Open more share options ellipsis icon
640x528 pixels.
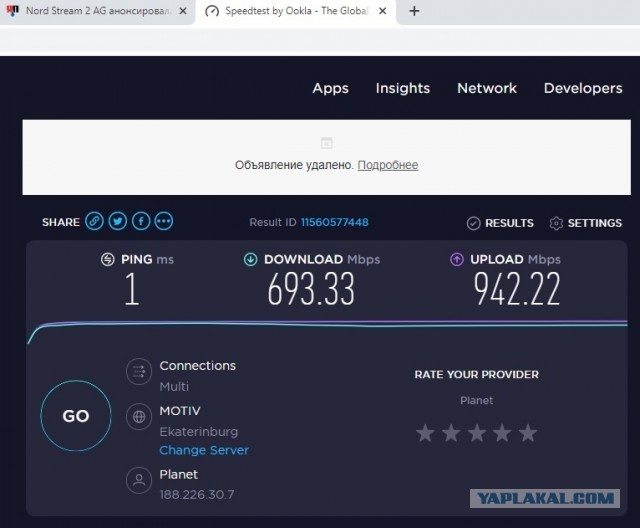pyautogui.click(x=164, y=221)
